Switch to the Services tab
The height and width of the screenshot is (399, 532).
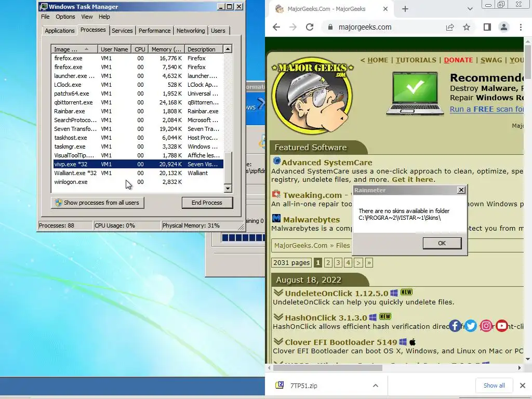[122, 31]
